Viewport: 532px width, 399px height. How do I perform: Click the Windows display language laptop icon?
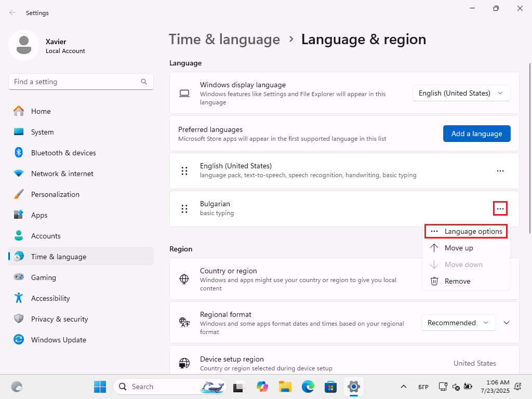[184, 93]
